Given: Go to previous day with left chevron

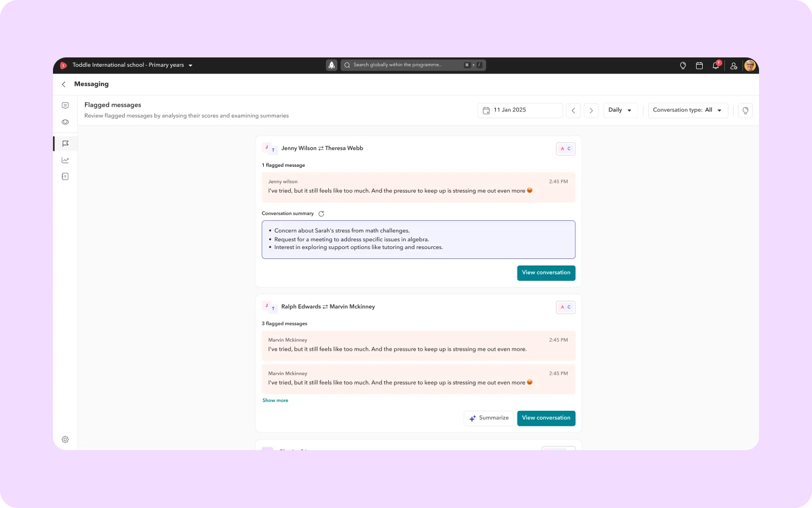Looking at the screenshot, I should (x=573, y=110).
